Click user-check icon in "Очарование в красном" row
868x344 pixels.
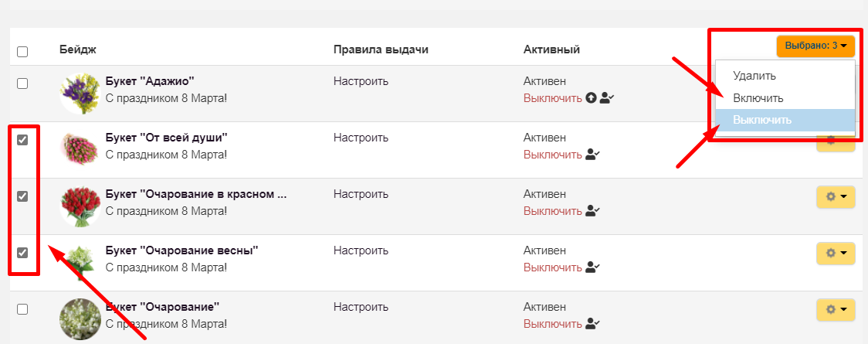coord(593,211)
